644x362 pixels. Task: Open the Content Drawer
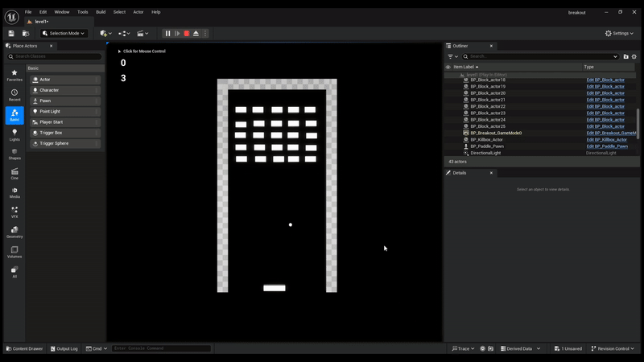(x=25, y=348)
